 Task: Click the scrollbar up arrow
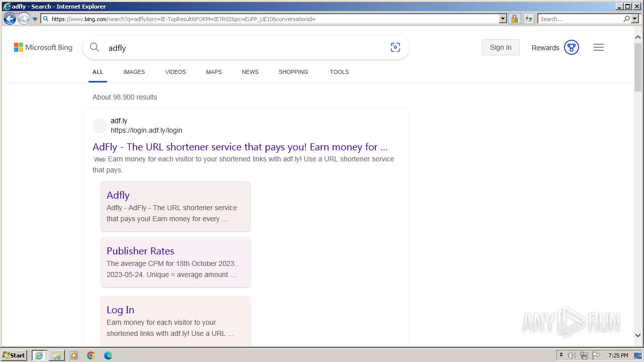point(638,37)
